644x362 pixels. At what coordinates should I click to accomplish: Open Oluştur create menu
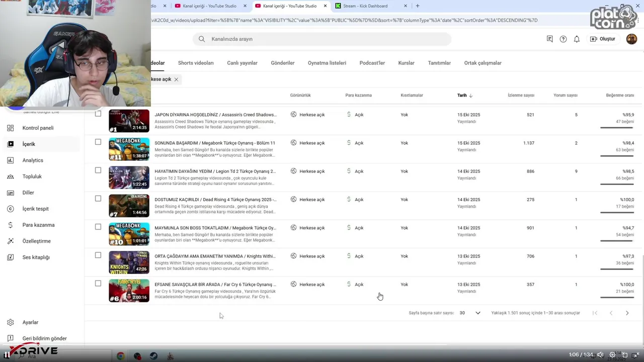603,39
